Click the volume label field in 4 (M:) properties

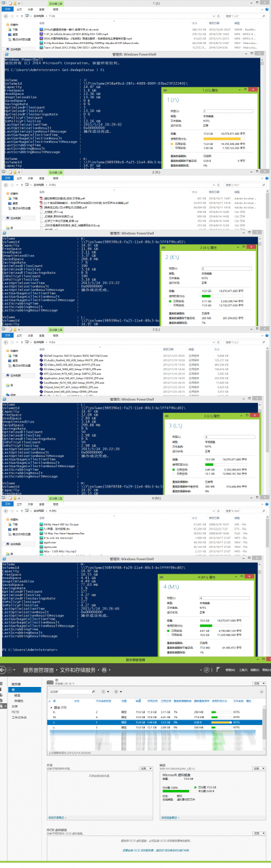pyautogui.click(x=225, y=598)
